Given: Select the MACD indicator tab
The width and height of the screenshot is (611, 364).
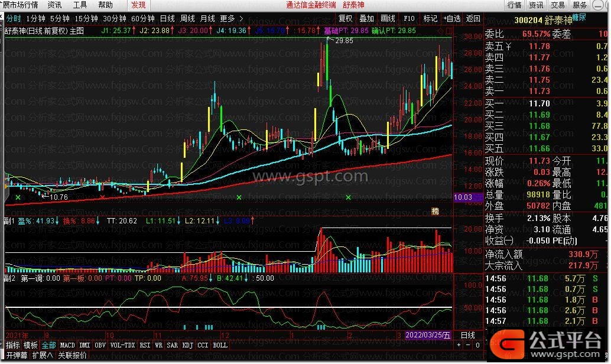Looking at the screenshot, I should [67, 345].
